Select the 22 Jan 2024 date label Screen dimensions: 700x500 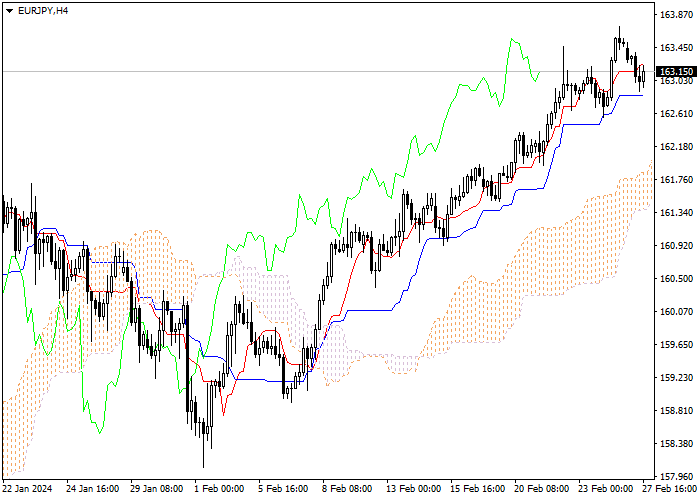(27, 489)
